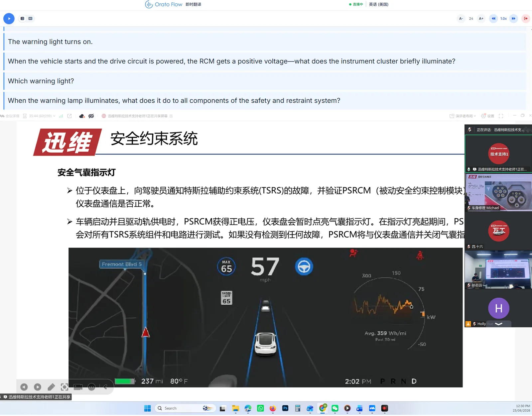Open Word from the taskbar

pyautogui.click(x=359, y=408)
